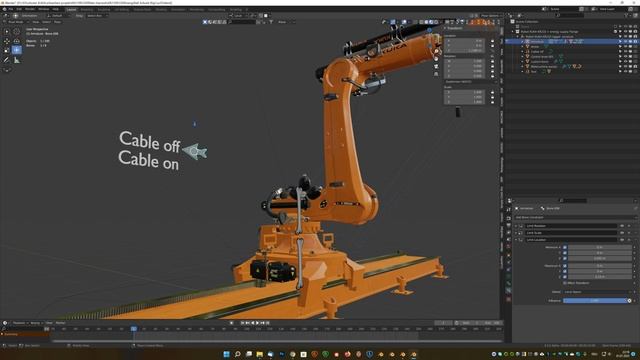Screen dimensions: 640x360
Task: Open the viewport Pose menu
Action: (57, 22)
